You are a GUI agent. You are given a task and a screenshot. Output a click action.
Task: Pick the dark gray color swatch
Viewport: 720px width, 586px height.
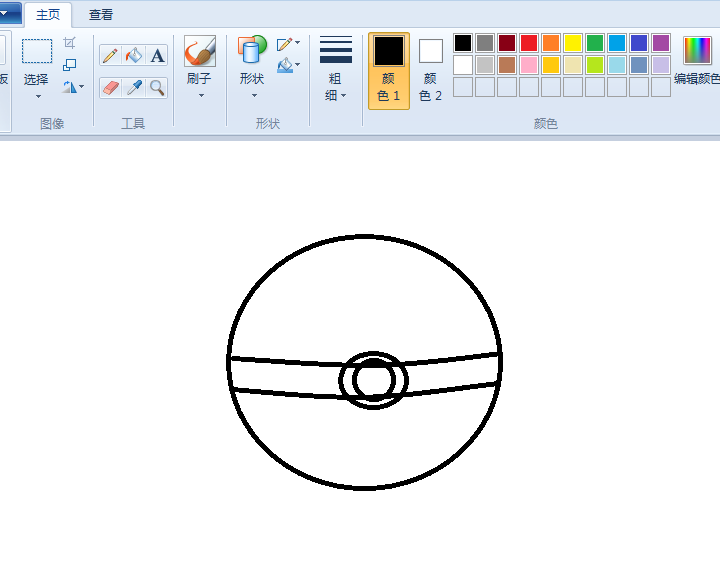coord(485,43)
